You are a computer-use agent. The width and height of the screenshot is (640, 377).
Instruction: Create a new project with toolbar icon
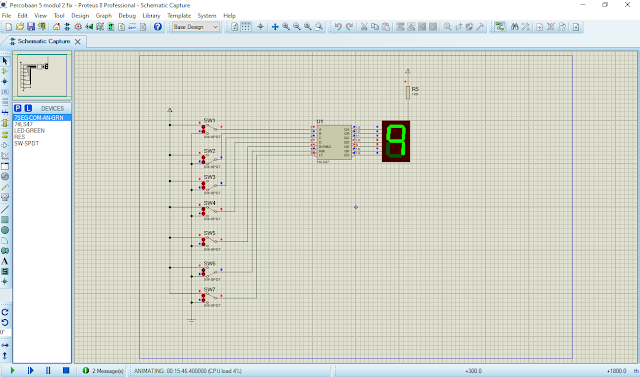[9, 27]
